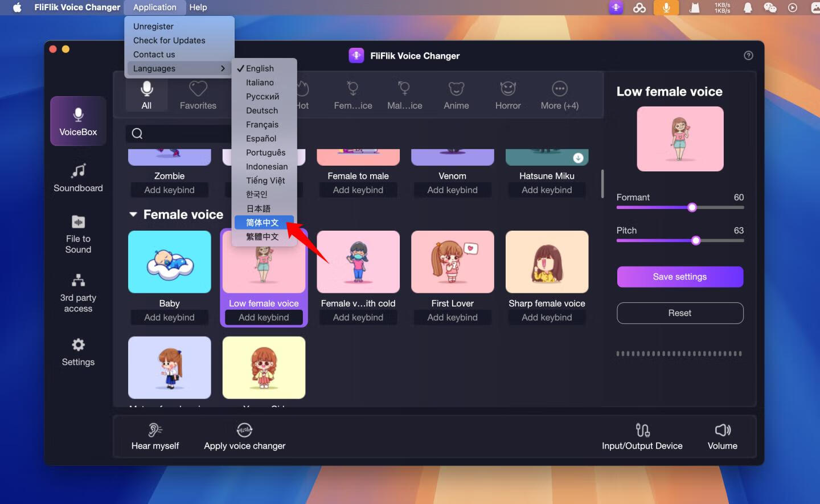Click the help question mark icon

[x=748, y=55]
